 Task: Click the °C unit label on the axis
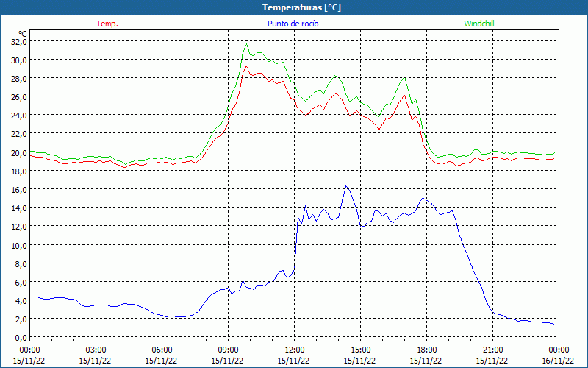(23, 33)
